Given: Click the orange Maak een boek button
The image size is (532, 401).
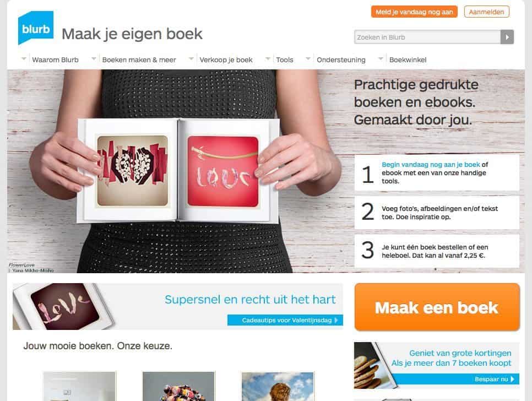Looking at the screenshot, I should coord(437,307).
